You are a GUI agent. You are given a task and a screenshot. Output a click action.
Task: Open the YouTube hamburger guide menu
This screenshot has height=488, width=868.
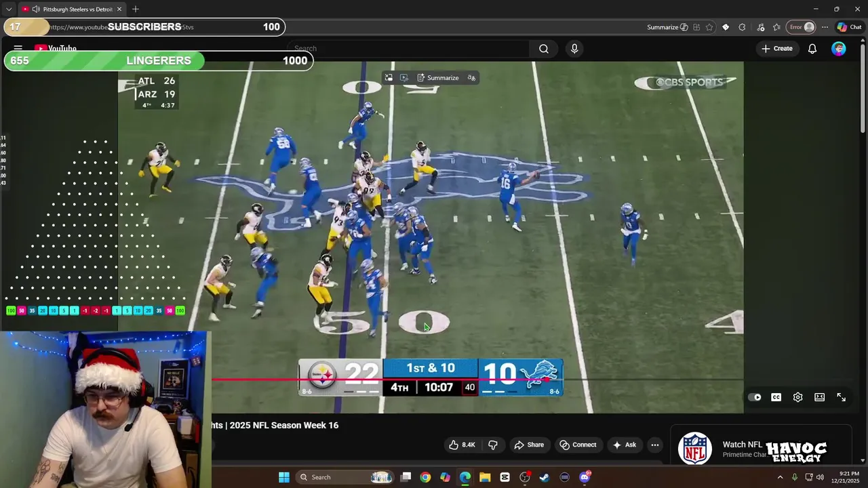coord(18,49)
